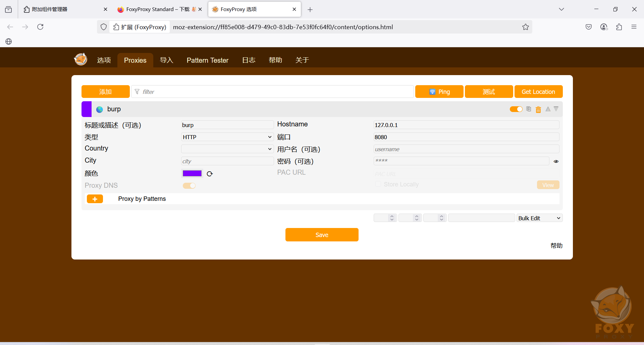Image resolution: width=644 pixels, height=345 pixels.
Task: Click the 测试 test button
Action: (x=489, y=92)
